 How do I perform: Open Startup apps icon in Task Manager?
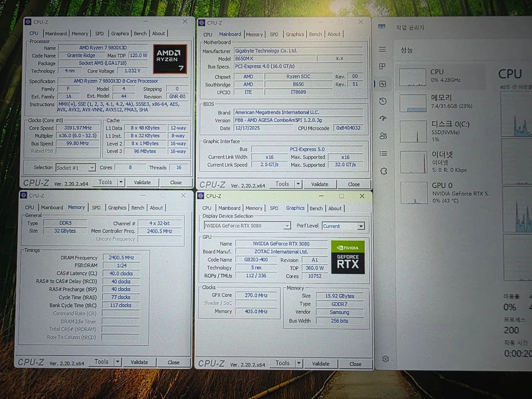[x=383, y=119]
